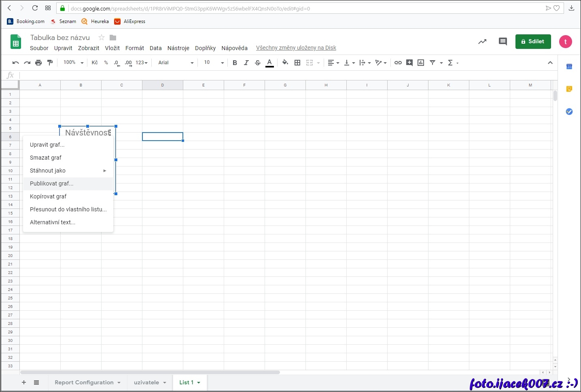Toggle italic formatting
This screenshot has height=392, width=581.
(x=246, y=63)
